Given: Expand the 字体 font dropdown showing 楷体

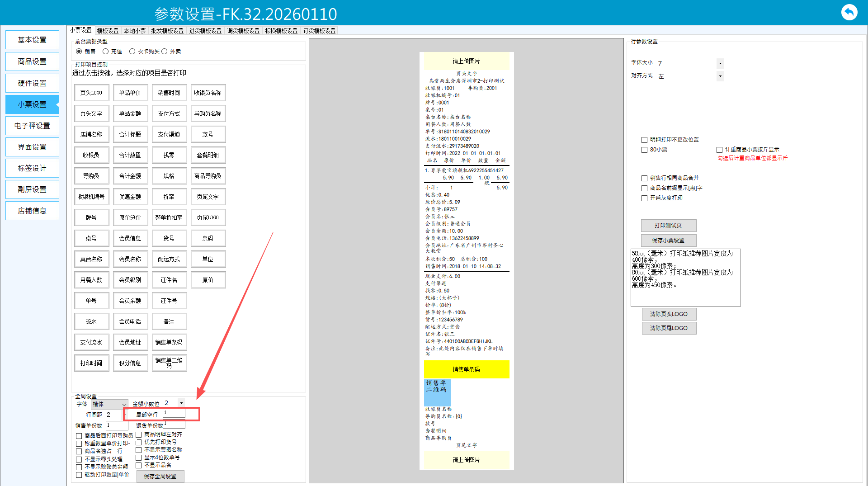Looking at the screenshot, I should click(123, 404).
